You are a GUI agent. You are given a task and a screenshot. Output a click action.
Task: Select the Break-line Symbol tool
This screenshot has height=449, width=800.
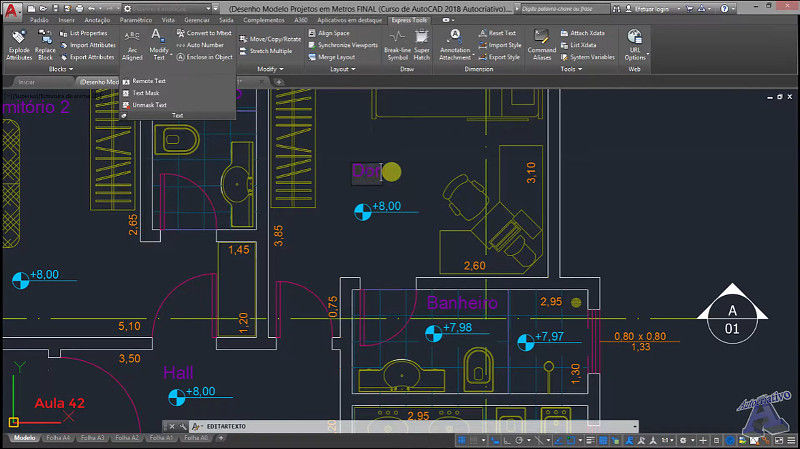[x=397, y=45]
